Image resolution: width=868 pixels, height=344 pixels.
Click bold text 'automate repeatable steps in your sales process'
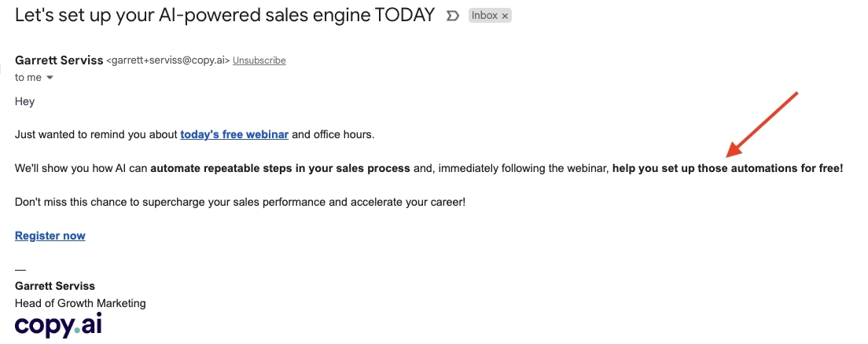[x=280, y=168]
